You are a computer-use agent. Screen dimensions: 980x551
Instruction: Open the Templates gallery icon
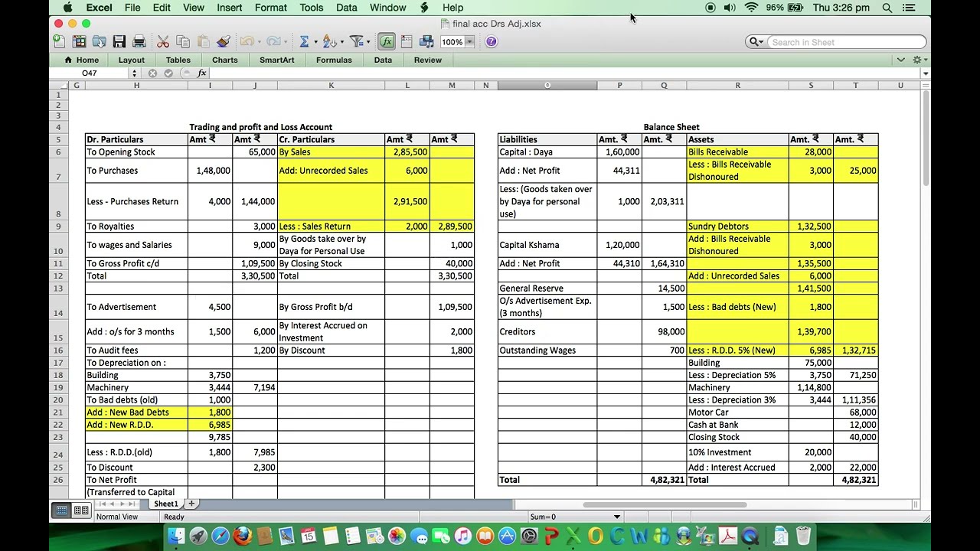click(x=80, y=41)
